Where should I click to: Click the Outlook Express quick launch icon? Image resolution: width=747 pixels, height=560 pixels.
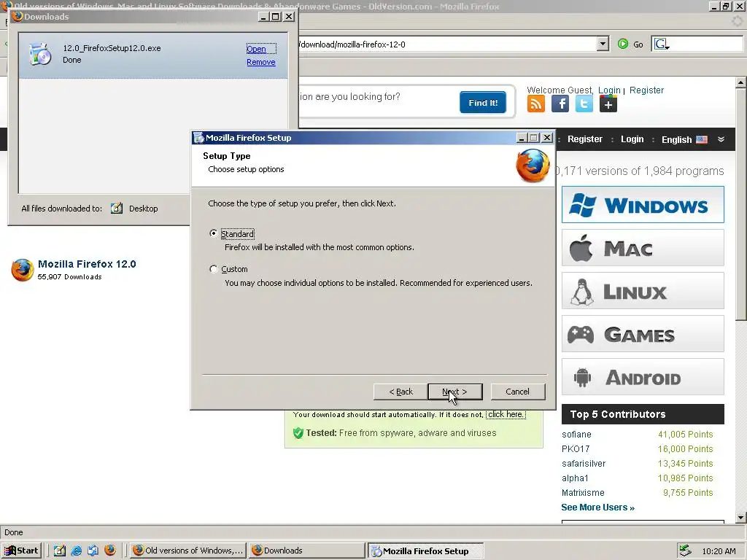point(93,551)
